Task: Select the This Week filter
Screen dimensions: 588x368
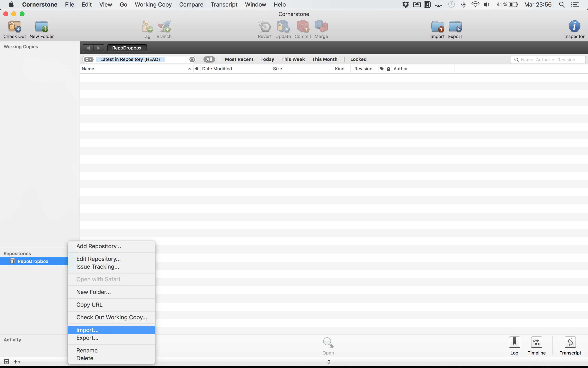Action: click(293, 59)
